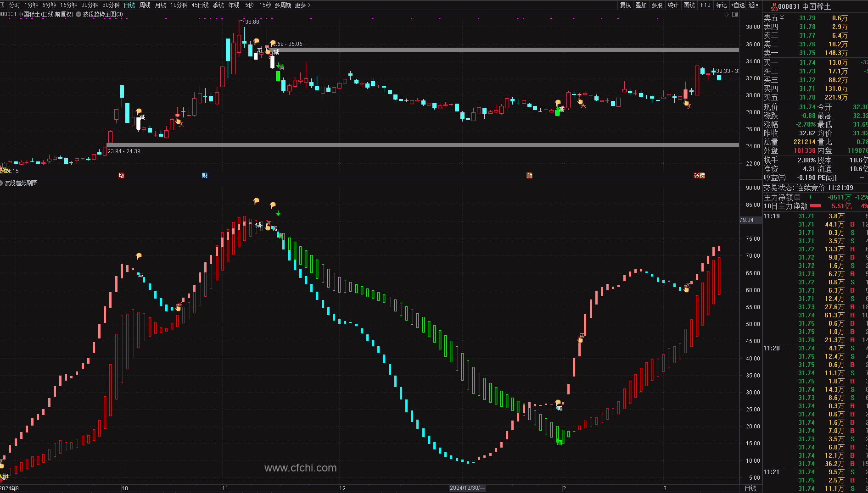This screenshot has height=493, width=868.
Task: Click the R500 badge beside stock code
Action: (774, 6)
